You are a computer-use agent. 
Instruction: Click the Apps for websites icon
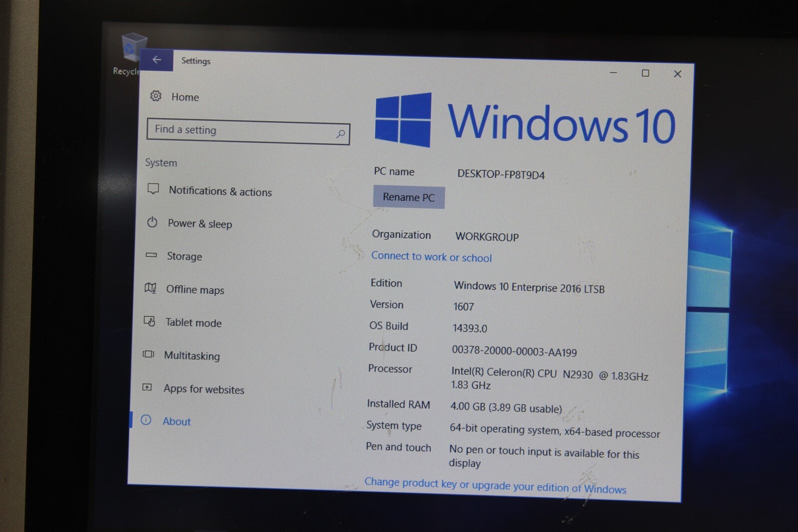click(147, 387)
